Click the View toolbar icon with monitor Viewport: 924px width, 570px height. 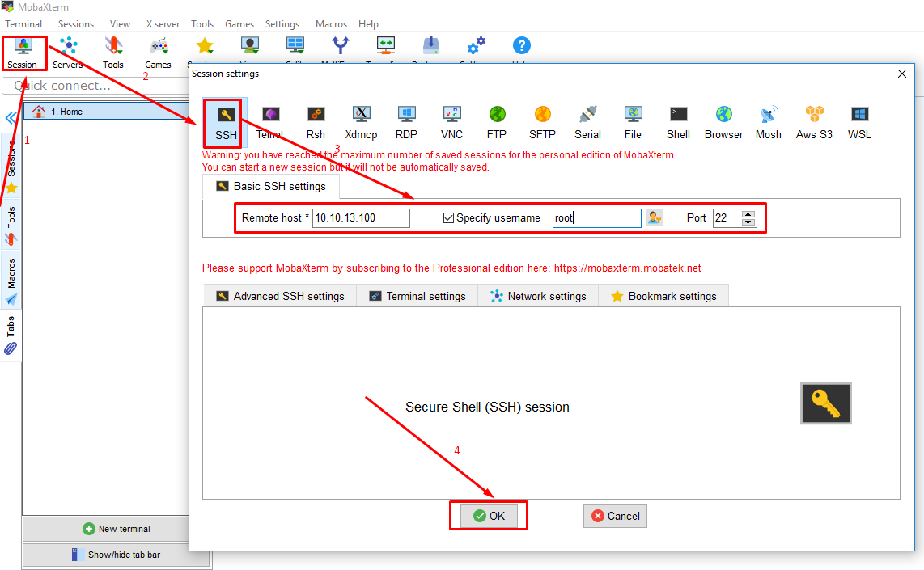(x=250, y=47)
